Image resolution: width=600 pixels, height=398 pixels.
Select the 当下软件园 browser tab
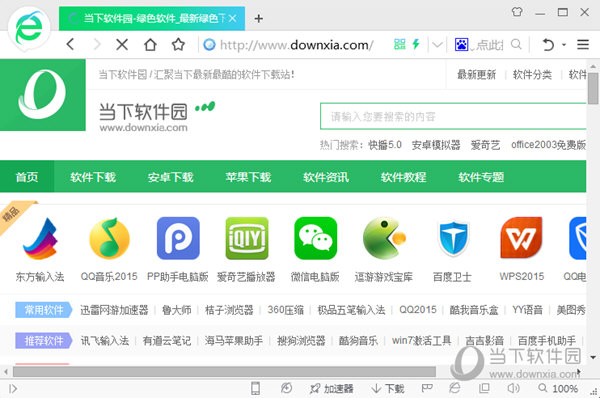coord(152,18)
